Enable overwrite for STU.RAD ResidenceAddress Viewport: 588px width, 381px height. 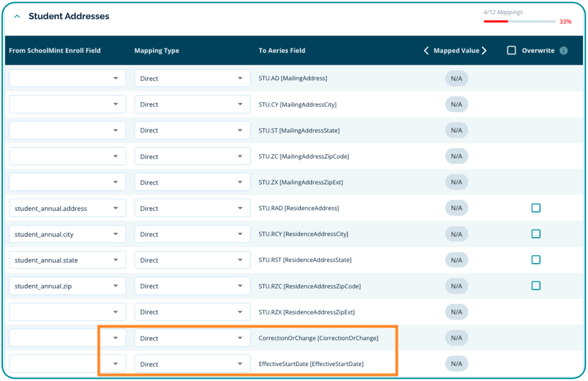536,208
